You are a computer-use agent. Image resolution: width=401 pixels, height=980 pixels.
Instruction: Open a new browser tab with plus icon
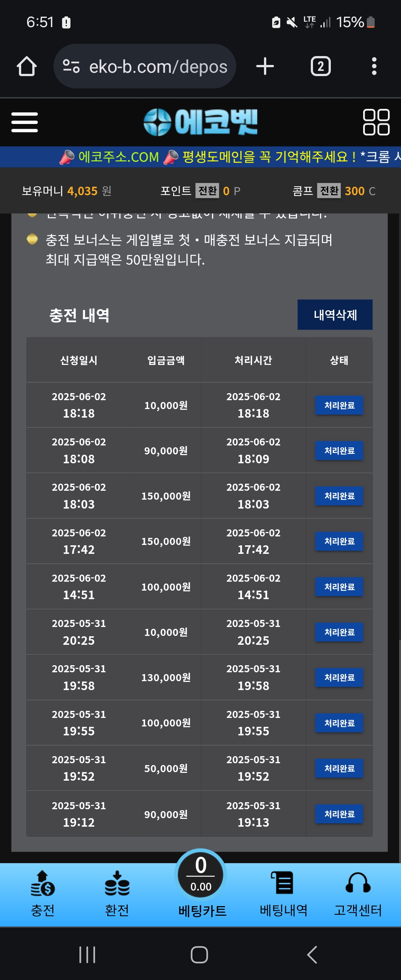click(x=265, y=66)
